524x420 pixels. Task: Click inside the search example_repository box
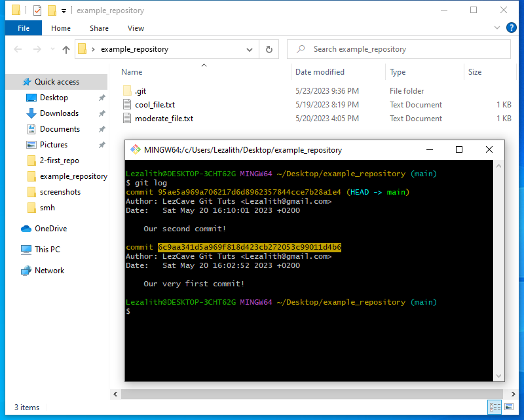pyautogui.click(x=400, y=48)
